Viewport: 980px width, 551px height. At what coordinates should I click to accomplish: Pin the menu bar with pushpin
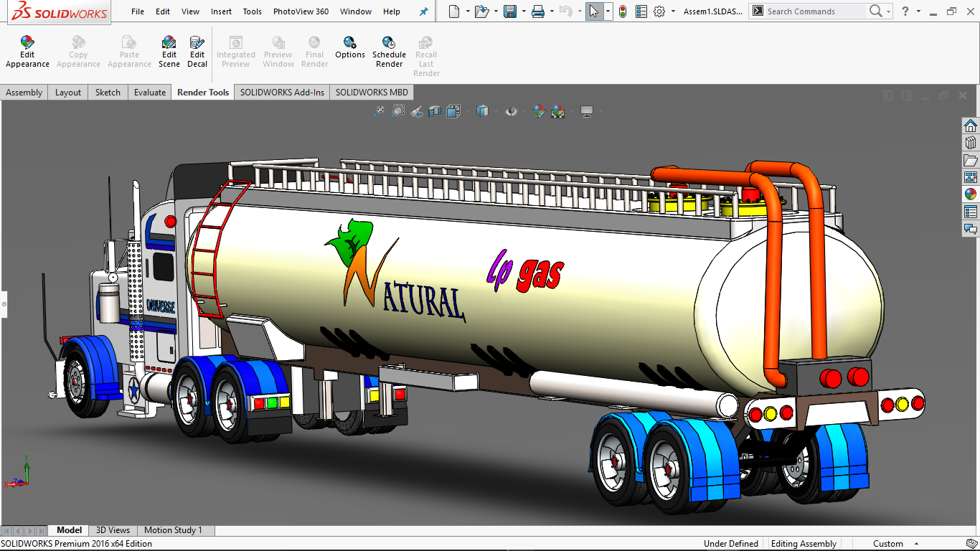coord(423,11)
